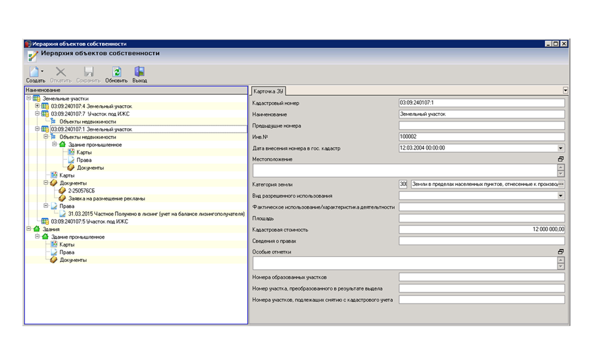Image resolution: width=592 pixels, height=364 pixels.
Task: Click the Кадастровый номер input field
Action: pyautogui.click(x=482, y=103)
